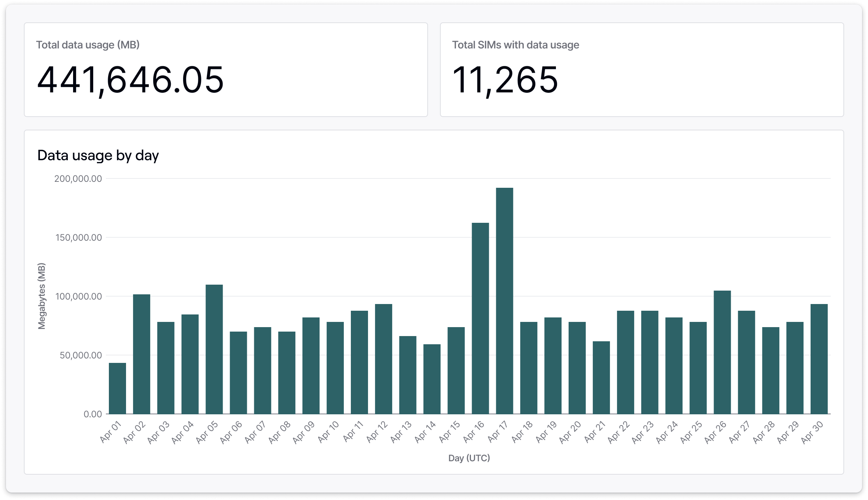Click the Total data usage metric card
Image resolution: width=868 pixels, height=500 pixels.
tap(224, 69)
